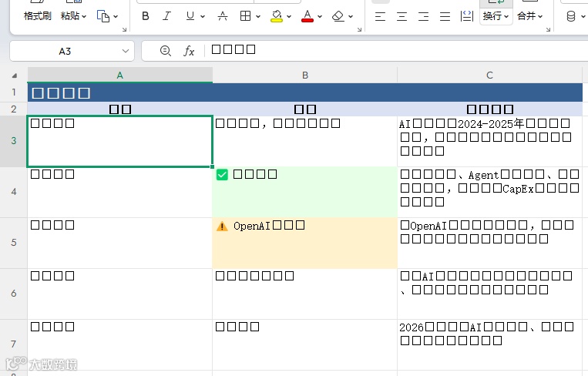Open clipboard group dialog launcher
Image resolution: width=588 pixels, height=376 pixels.
(x=124, y=29)
